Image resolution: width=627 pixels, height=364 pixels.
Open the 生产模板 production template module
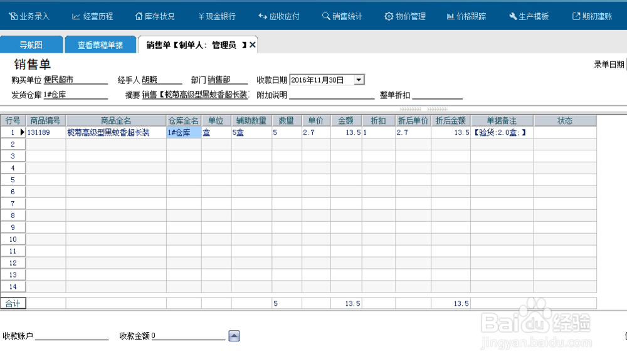tap(529, 16)
